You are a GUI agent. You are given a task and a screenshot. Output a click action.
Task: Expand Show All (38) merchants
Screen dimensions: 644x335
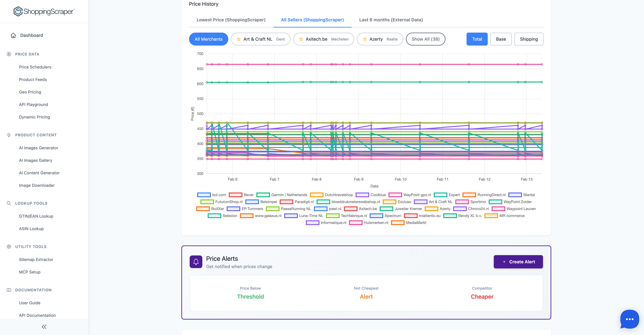(x=426, y=39)
